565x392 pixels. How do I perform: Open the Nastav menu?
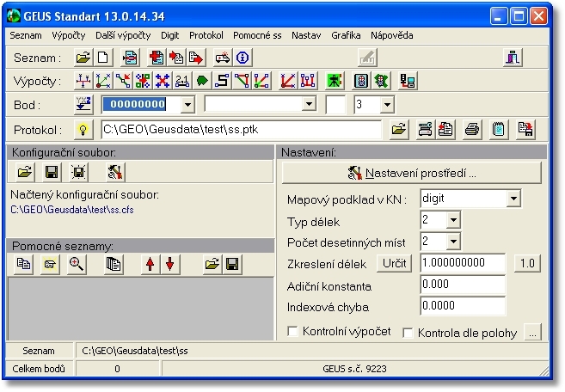pyautogui.click(x=306, y=35)
